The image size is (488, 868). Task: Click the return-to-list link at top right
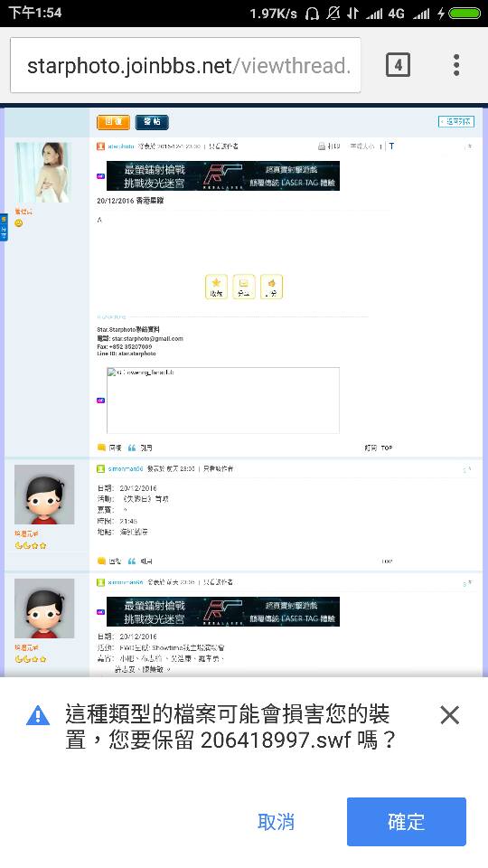click(455, 121)
